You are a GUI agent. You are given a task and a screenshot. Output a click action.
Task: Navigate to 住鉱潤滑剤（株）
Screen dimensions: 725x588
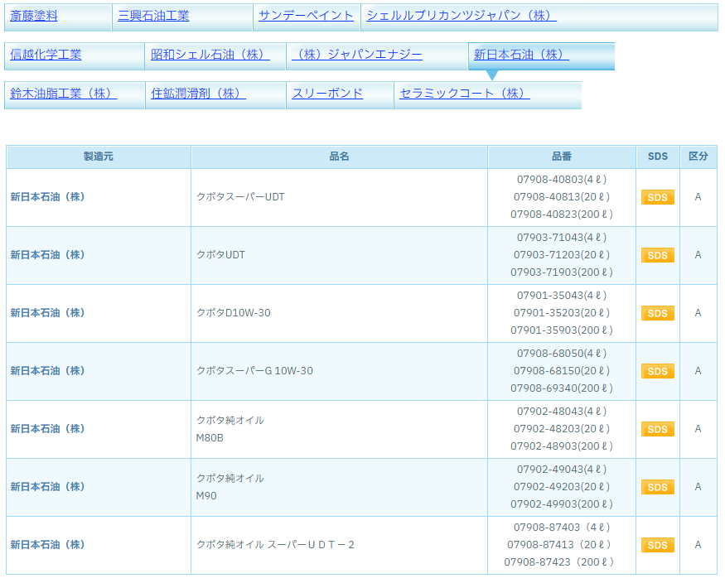coord(198,94)
